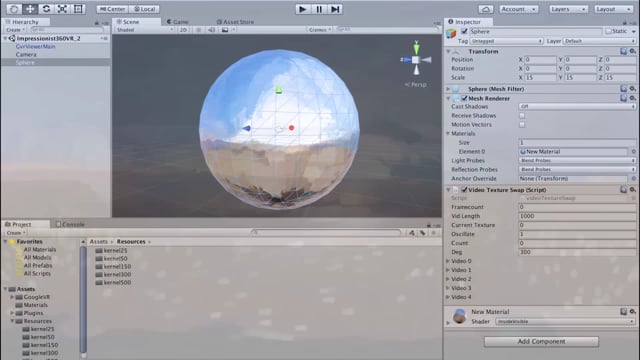Collapse the Impressionist360VR_2 scene

coord(5,38)
